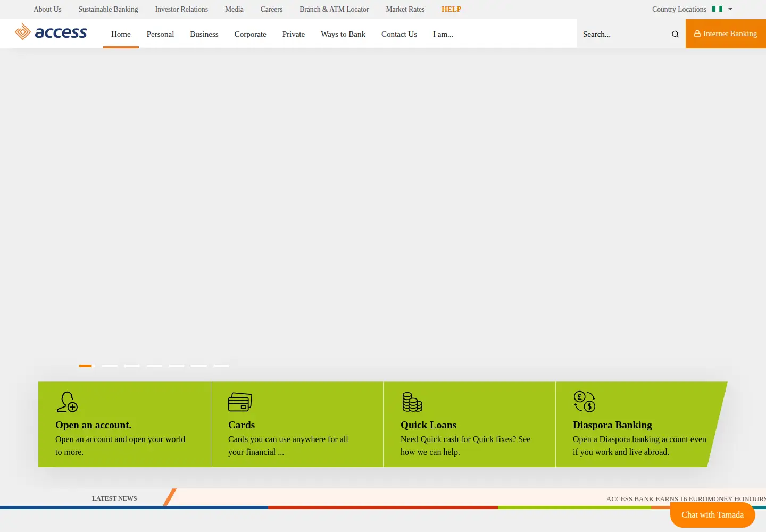Viewport: 766px width, 532px height.
Task: Open the Ways to Bank menu
Action: pos(343,34)
